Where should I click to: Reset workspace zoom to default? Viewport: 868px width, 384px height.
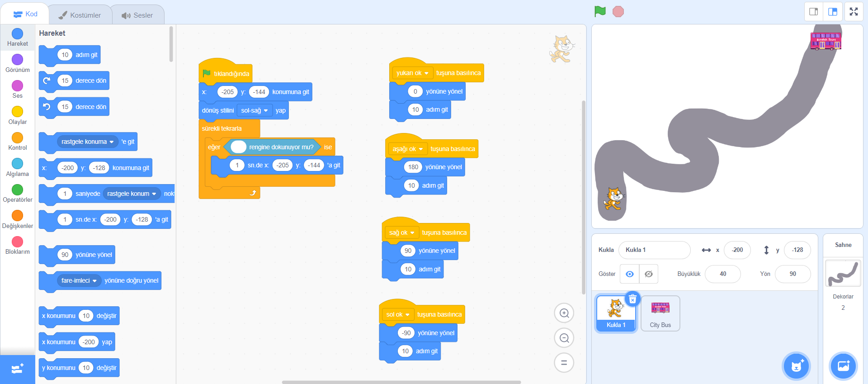coord(564,363)
